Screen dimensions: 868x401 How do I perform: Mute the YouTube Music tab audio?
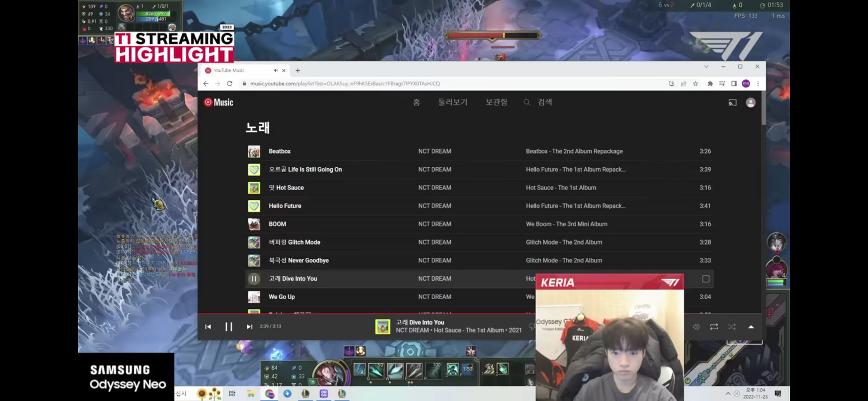click(x=275, y=71)
